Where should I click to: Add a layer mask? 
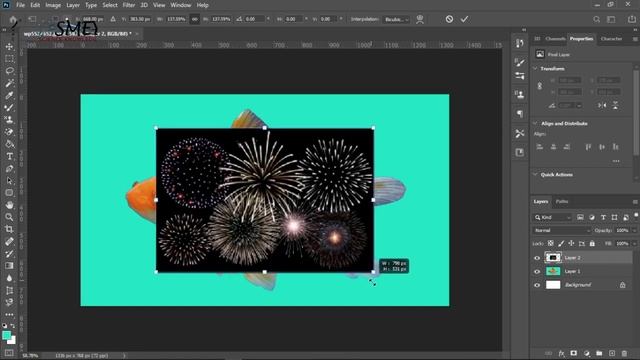coord(574,353)
